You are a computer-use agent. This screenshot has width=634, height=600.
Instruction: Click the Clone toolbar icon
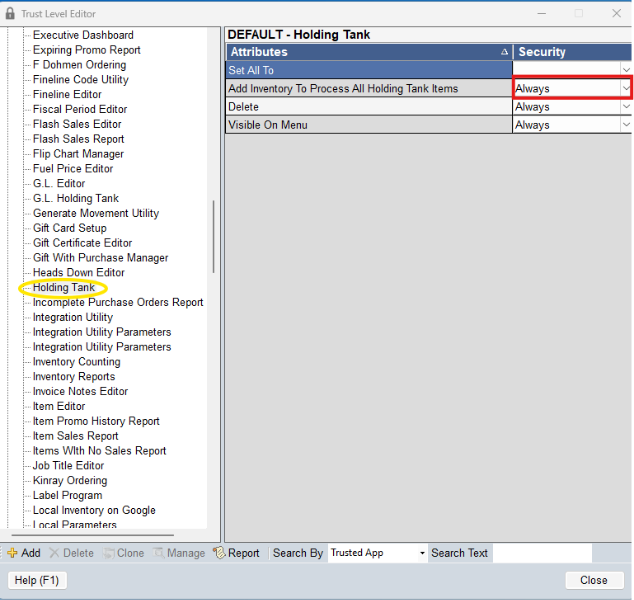pos(108,553)
